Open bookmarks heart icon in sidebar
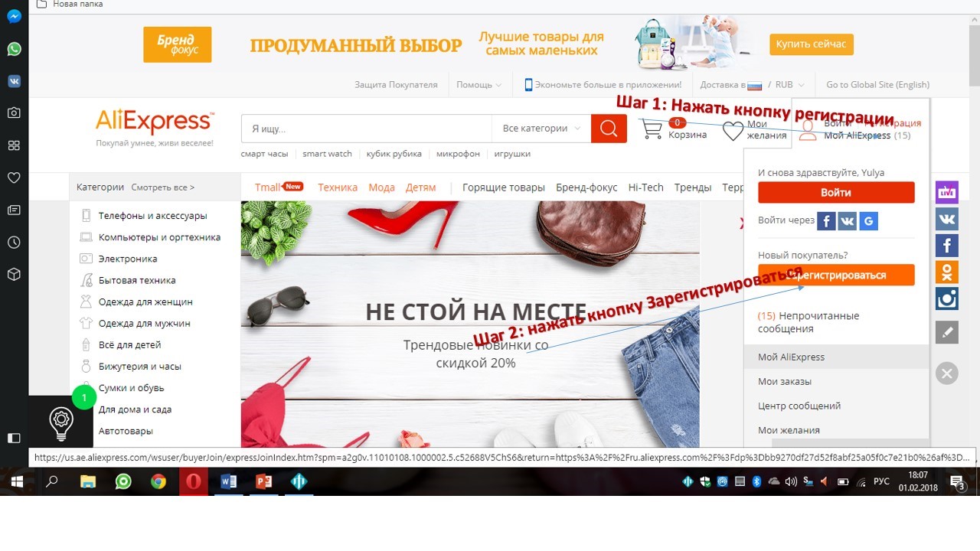Viewport: 980px width, 551px height. (x=14, y=178)
